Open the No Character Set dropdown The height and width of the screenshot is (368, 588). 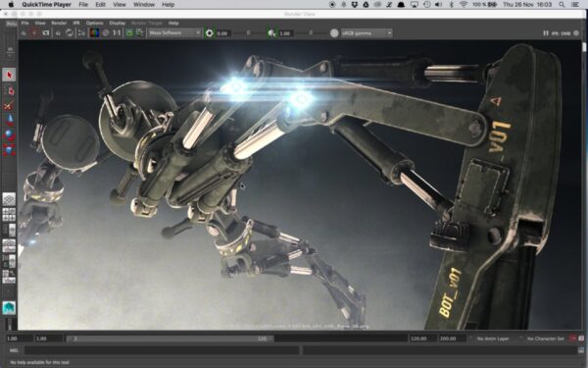[545, 339]
